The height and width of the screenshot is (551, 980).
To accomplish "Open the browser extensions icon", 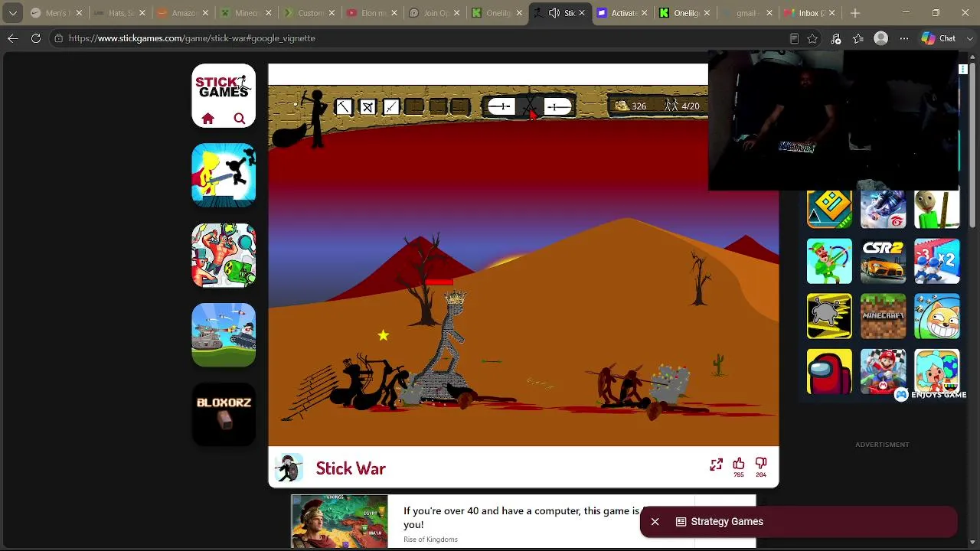I will (x=835, y=38).
